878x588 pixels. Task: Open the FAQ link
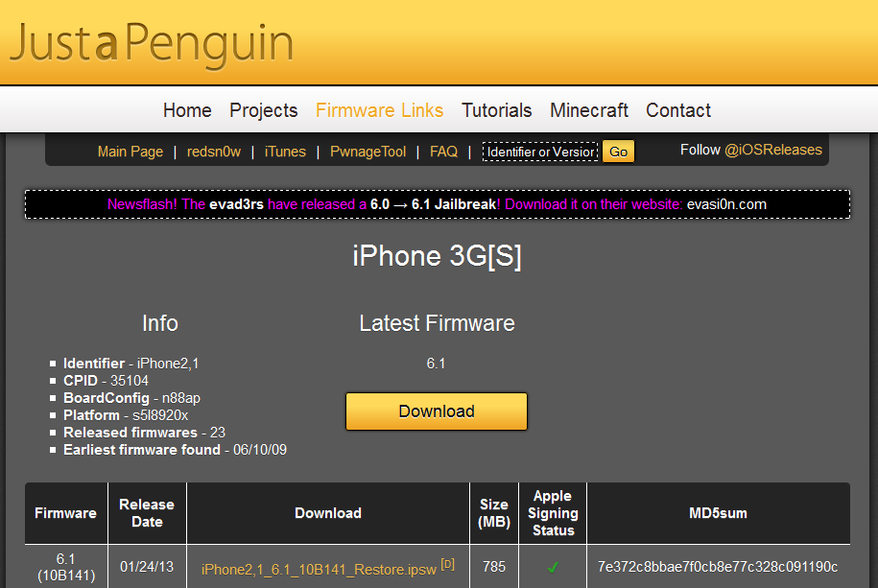pos(443,152)
